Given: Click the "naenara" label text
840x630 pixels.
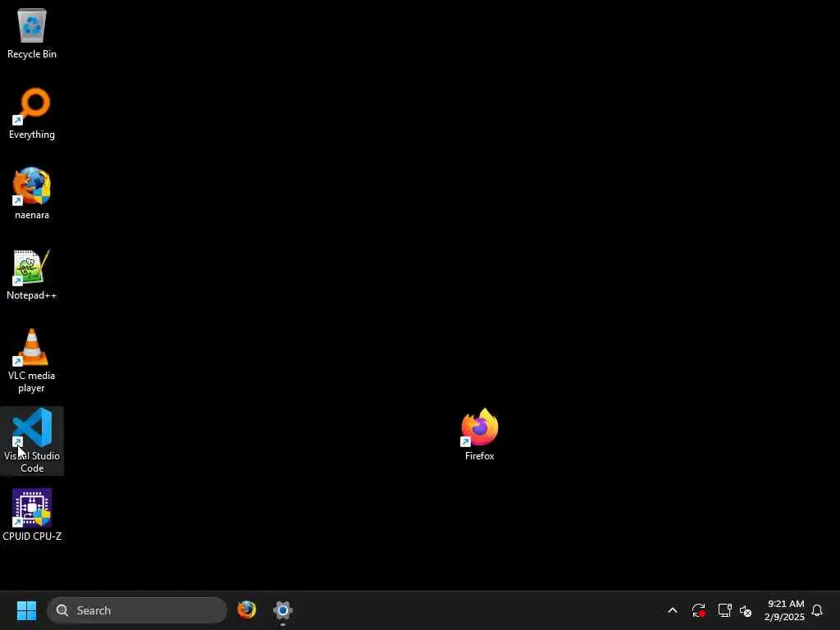Looking at the screenshot, I should (32, 215).
